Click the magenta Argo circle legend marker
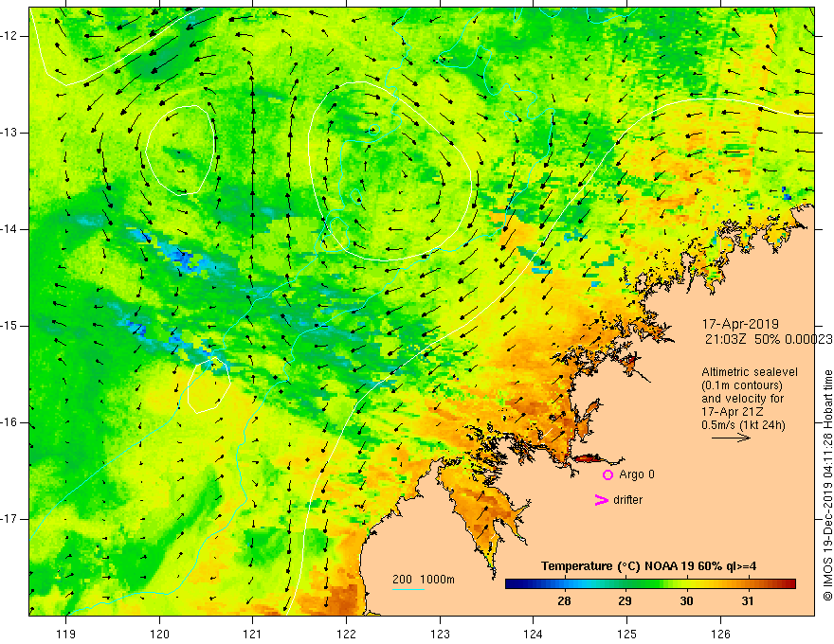834x644 pixels. point(607,474)
